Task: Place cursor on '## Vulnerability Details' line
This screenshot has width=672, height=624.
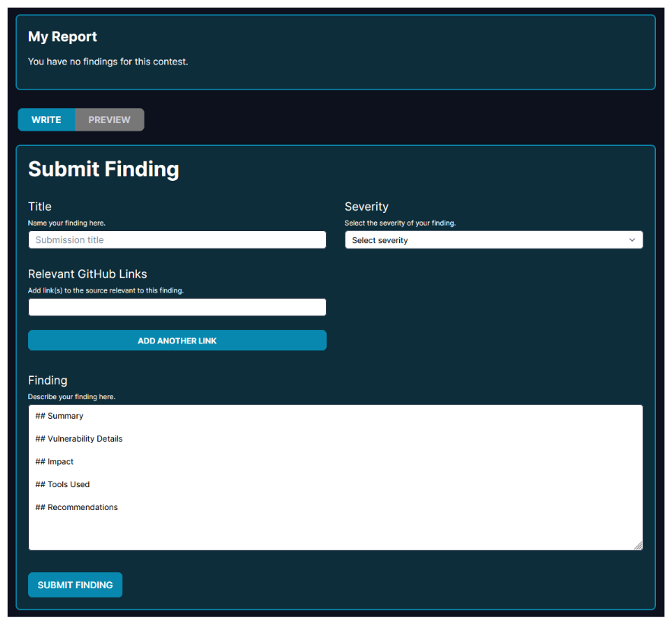Action: pyautogui.click(x=79, y=439)
